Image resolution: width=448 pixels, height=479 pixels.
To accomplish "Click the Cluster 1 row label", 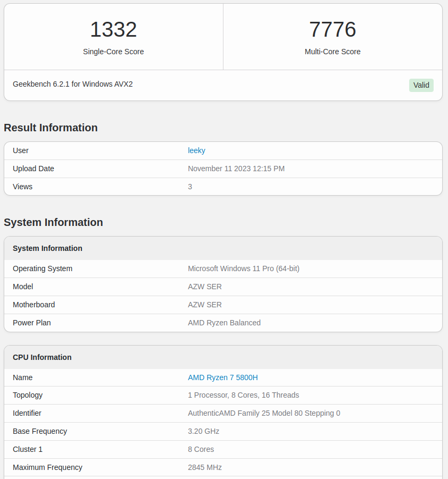I will tap(28, 449).
